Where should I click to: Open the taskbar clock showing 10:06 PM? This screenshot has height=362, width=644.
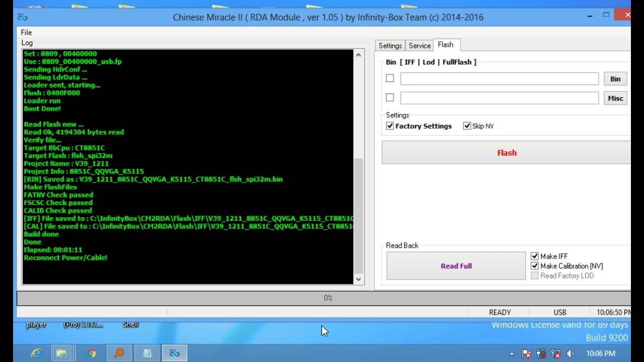point(601,353)
